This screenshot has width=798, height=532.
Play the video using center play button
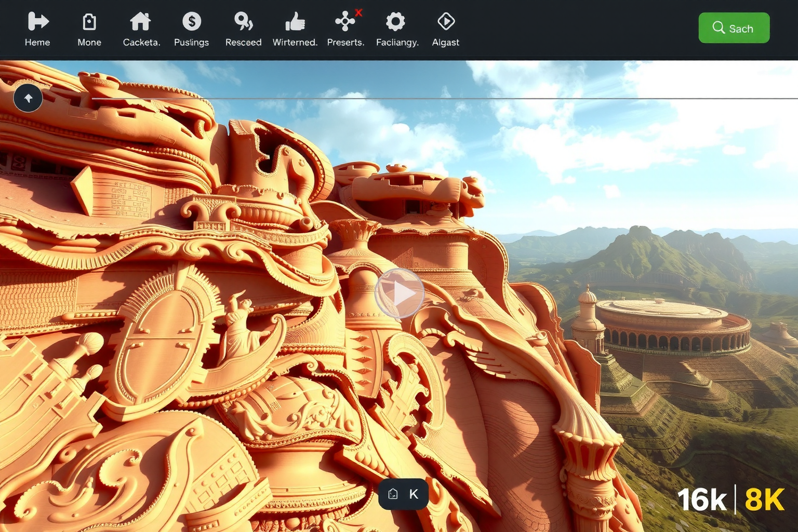(x=399, y=294)
